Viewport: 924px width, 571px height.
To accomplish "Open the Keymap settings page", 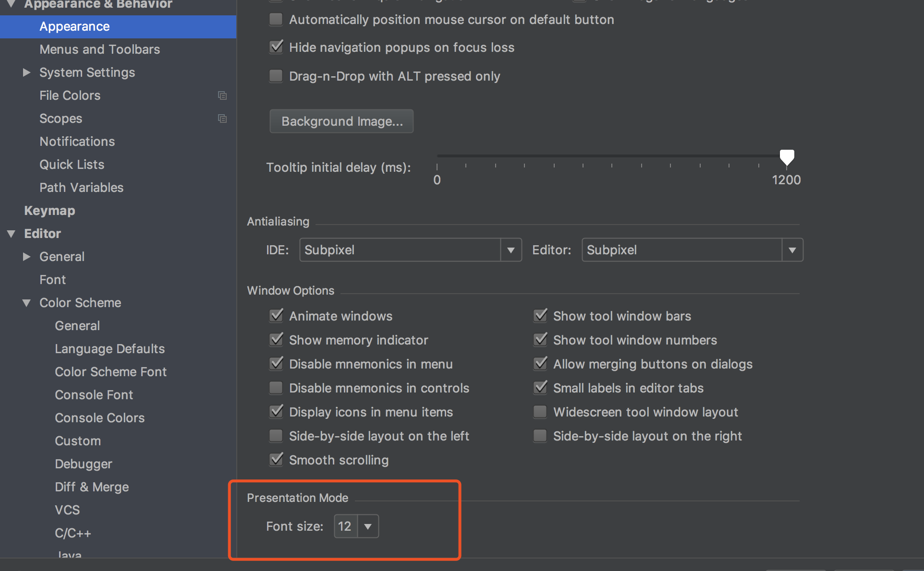I will (x=49, y=211).
